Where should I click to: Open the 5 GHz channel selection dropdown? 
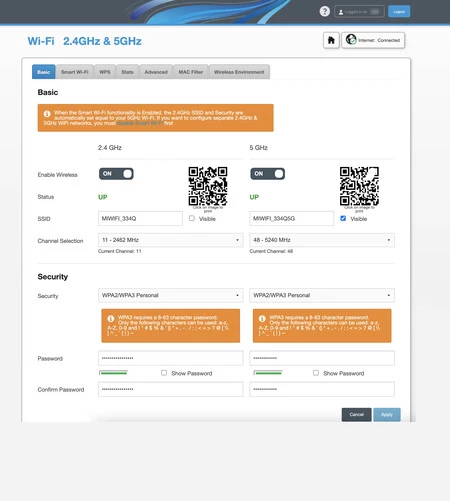tap(322, 240)
